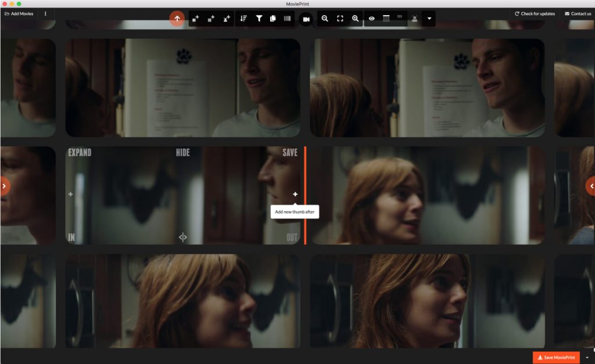Click Check for updates
This screenshot has width=595, height=364.
tap(535, 14)
